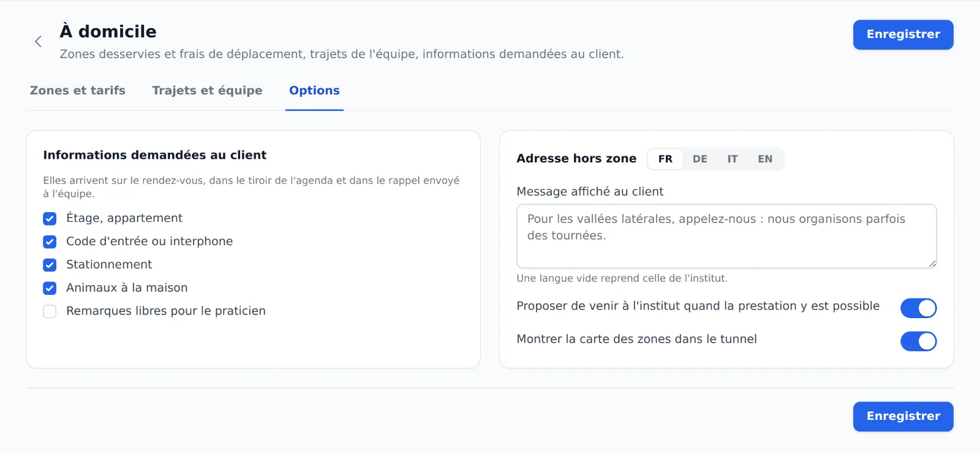Screen dimensions: 980x453
Task: Click the subtitle starting 'Zones desservies et frais'
Action: 342,54
